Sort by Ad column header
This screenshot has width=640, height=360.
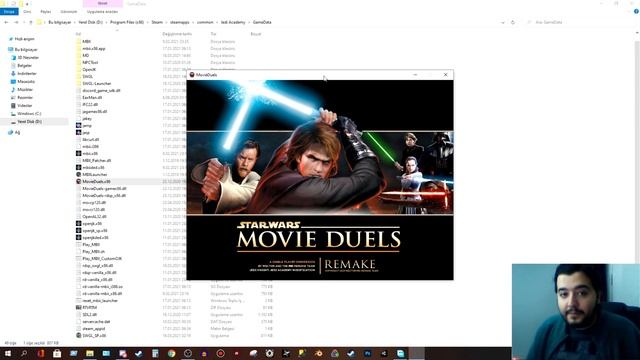tap(78, 34)
